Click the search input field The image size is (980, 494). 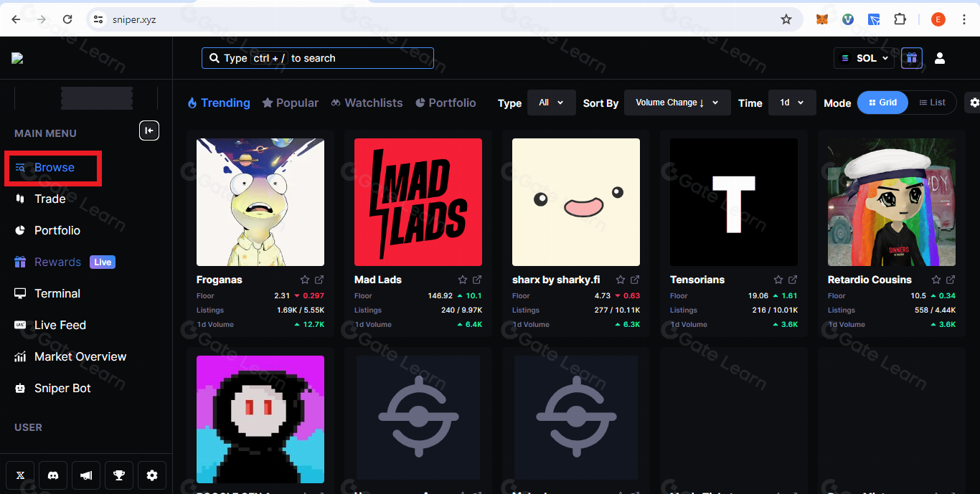[317, 58]
